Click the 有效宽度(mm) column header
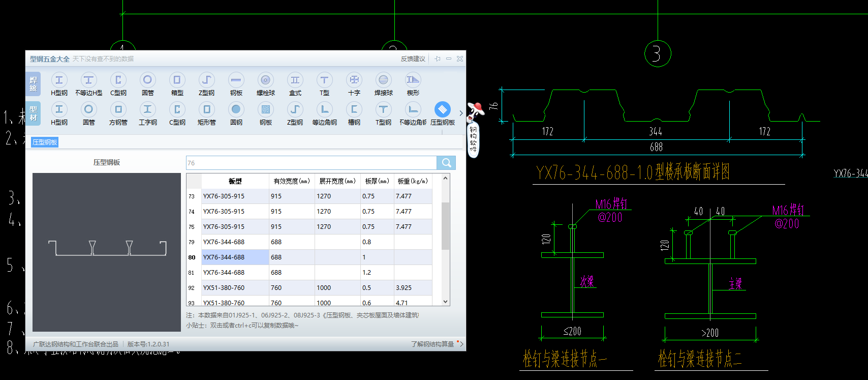The height and width of the screenshot is (380, 868). click(x=292, y=181)
